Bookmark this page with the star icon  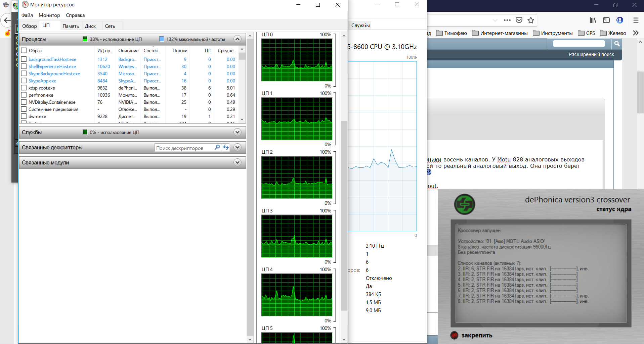pos(531,20)
